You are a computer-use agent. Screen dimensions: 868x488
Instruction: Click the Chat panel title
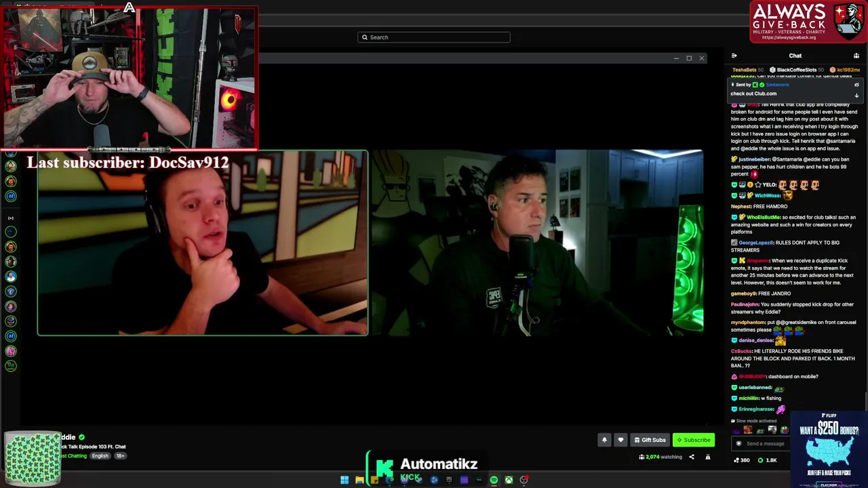(795, 56)
